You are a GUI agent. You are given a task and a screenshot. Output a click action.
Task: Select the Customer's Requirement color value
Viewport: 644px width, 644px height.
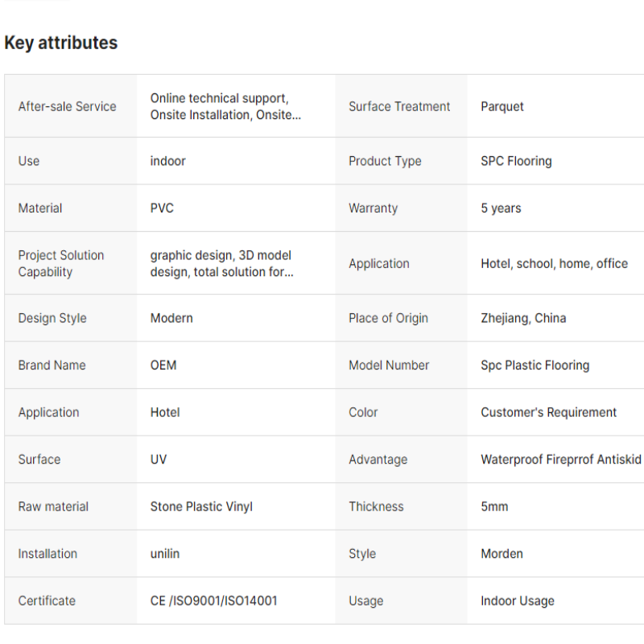point(548,412)
